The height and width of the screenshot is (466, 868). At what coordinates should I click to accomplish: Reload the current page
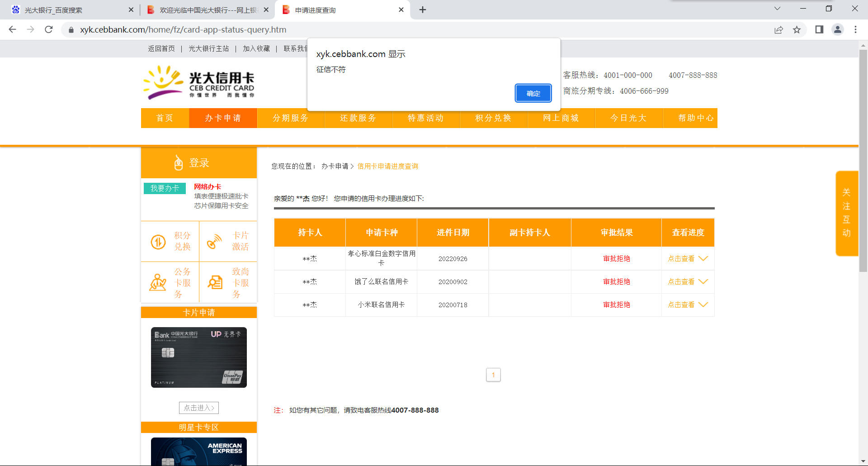pos(49,29)
